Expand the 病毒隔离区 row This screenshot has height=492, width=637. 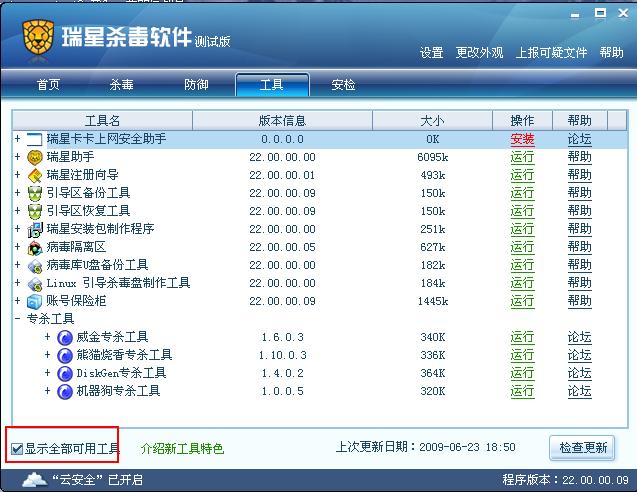pyautogui.click(x=17, y=247)
